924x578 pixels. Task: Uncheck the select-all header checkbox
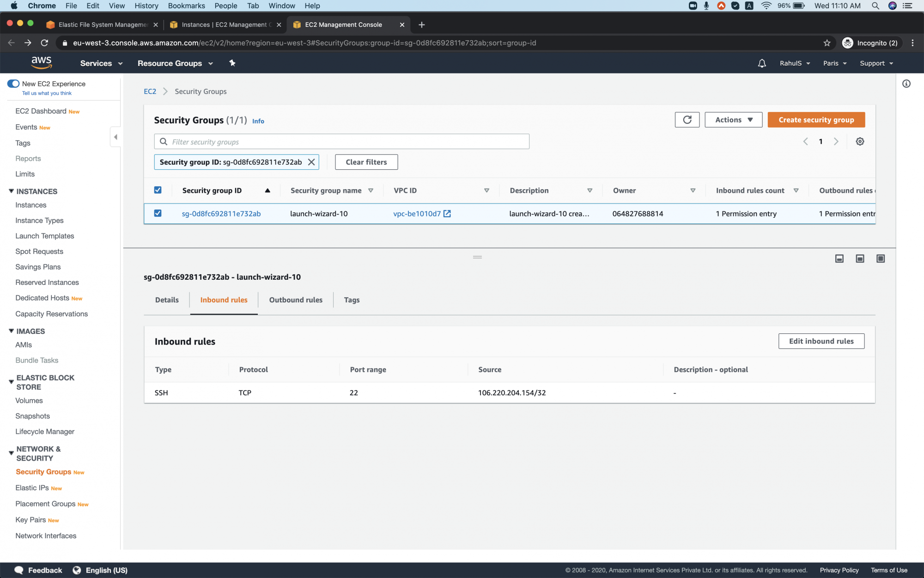158,190
